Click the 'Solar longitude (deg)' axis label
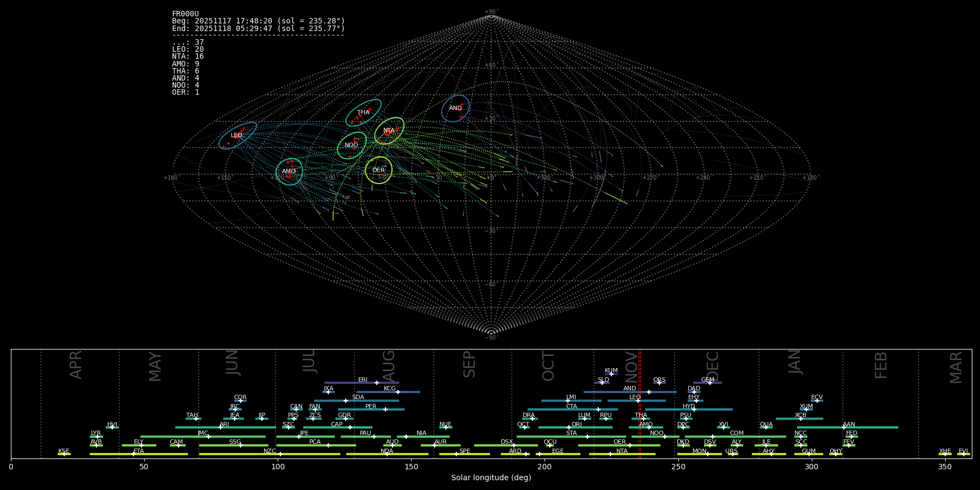 pos(491,477)
